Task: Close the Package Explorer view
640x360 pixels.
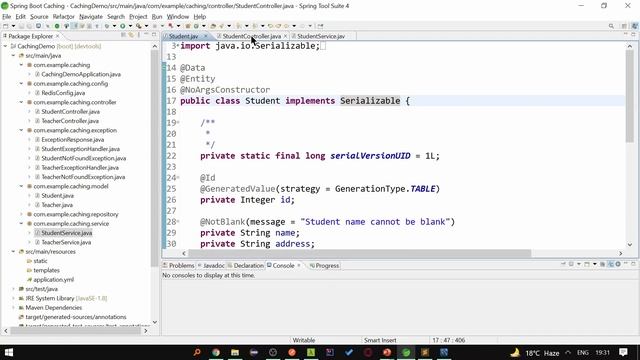Action: 58,36
